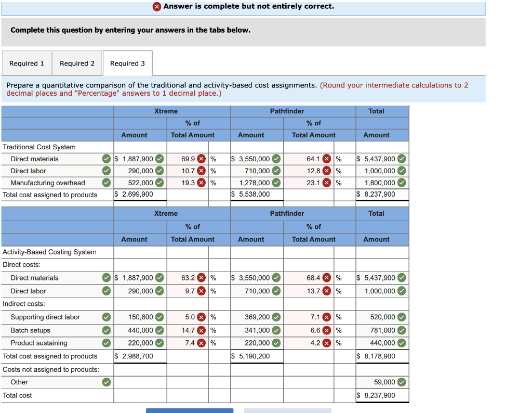
Task: Click the red X next to 63.2 percent
Action: click(202, 277)
